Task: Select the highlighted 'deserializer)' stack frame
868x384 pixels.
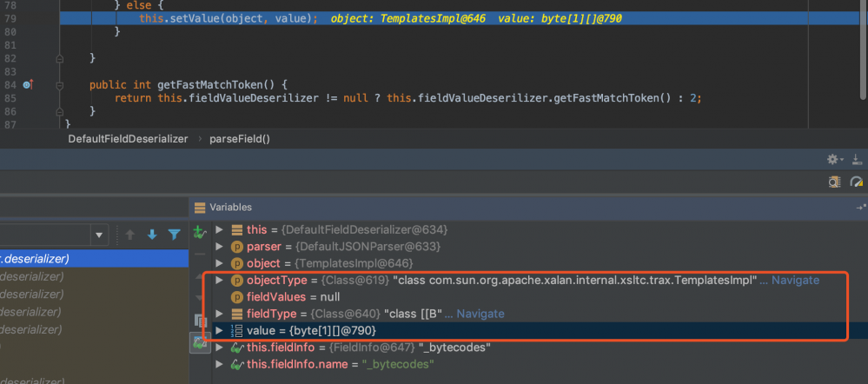Action: tap(94, 258)
